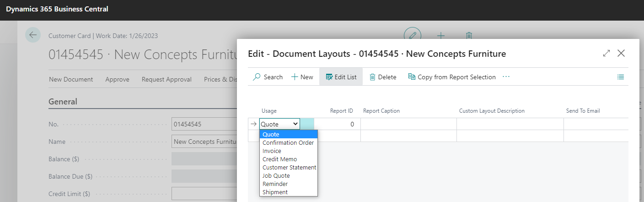Click Delete in the dialog toolbar
Viewport: 644px width, 202px height.
(x=383, y=77)
